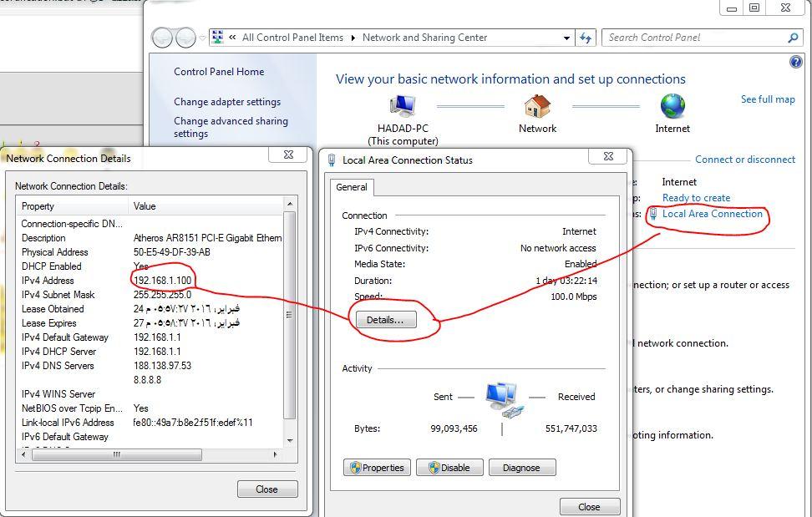Click the HADAD-PC computer icon
812x517 pixels.
coord(403,106)
